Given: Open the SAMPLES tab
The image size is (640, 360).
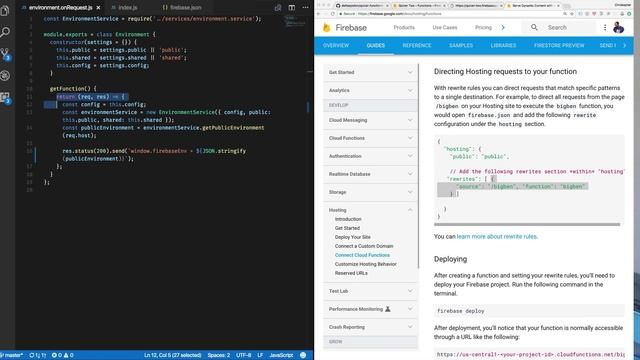Looking at the screenshot, I should click(x=461, y=46).
